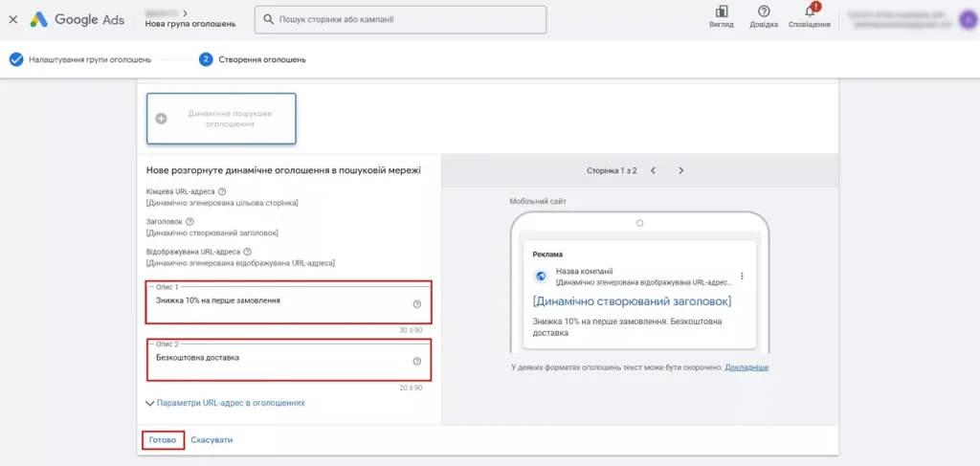Open Сповіщення notifications bell

click(x=810, y=17)
